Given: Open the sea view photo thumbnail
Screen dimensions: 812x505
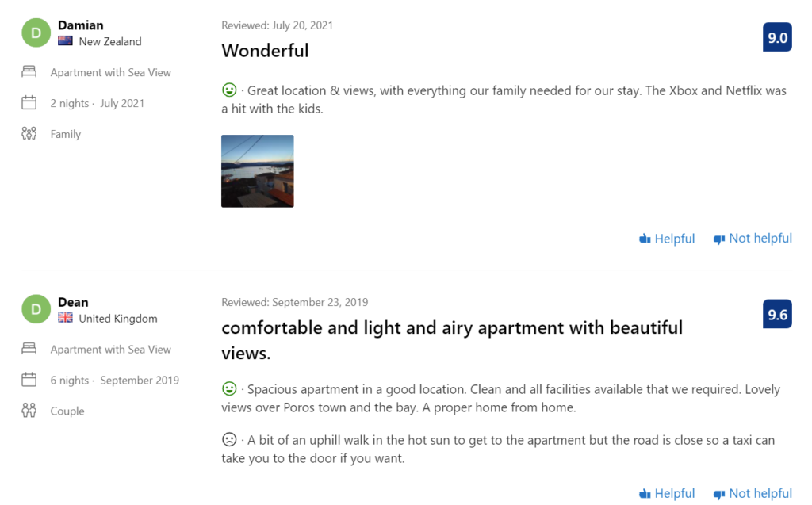Looking at the screenshot, I should pyautogui.click(x=258, y=171).
